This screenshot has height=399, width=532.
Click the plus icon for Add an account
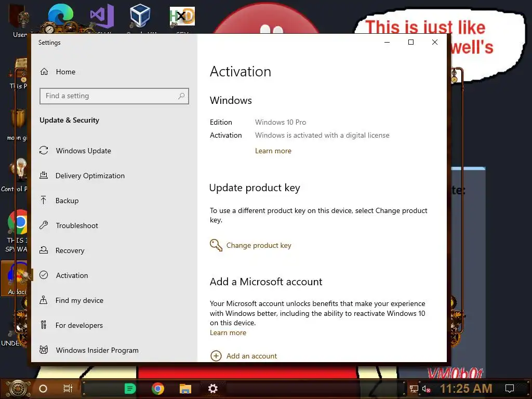pos(216,356)
